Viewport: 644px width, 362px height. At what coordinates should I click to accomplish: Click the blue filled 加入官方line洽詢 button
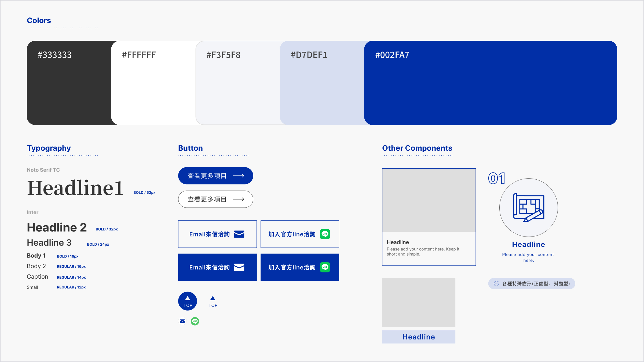[x=300, y=267]
